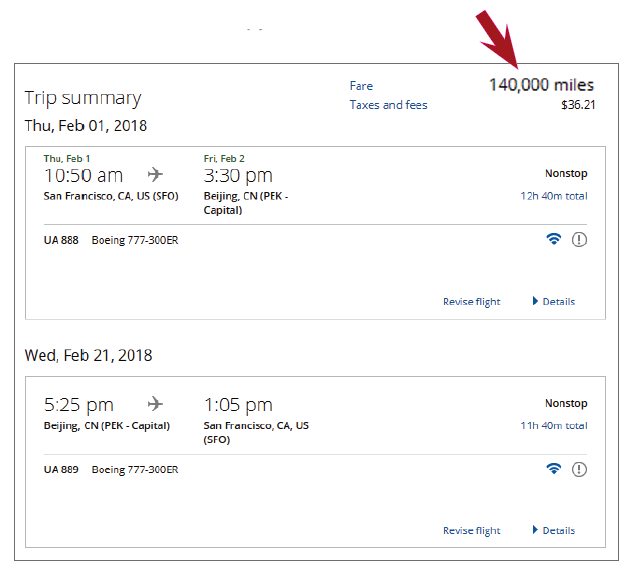Open the Taxes and fees link
Screen dimensions: 631x575
click(388, 105)
